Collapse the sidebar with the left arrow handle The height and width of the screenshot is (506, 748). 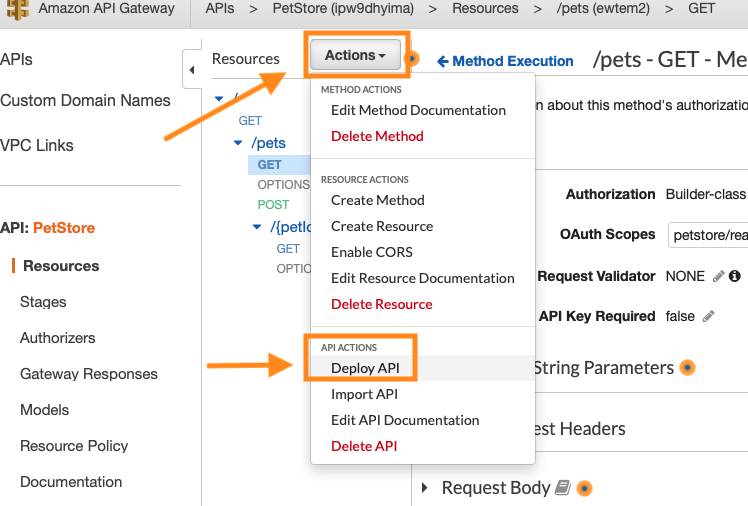[192, 70]
